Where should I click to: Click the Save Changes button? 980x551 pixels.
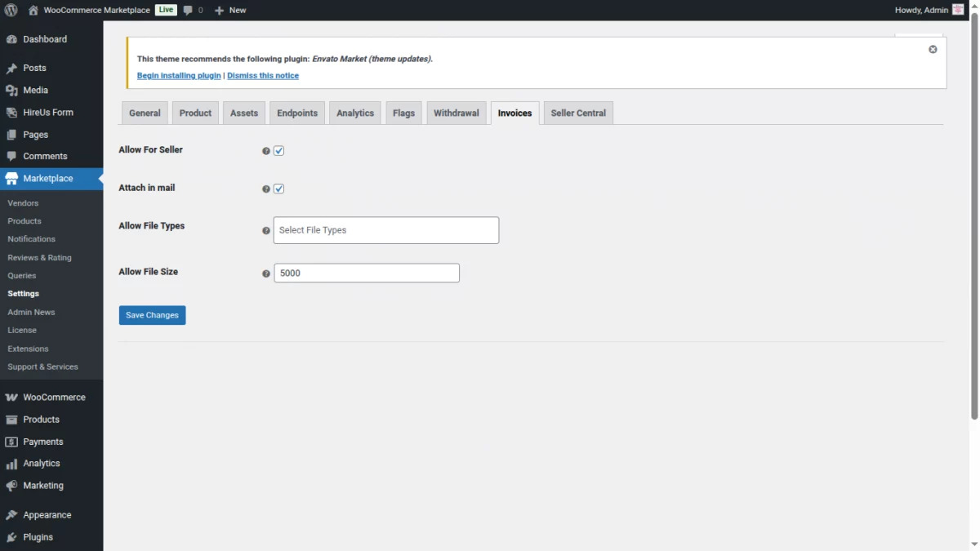click(x=153, y=315)
